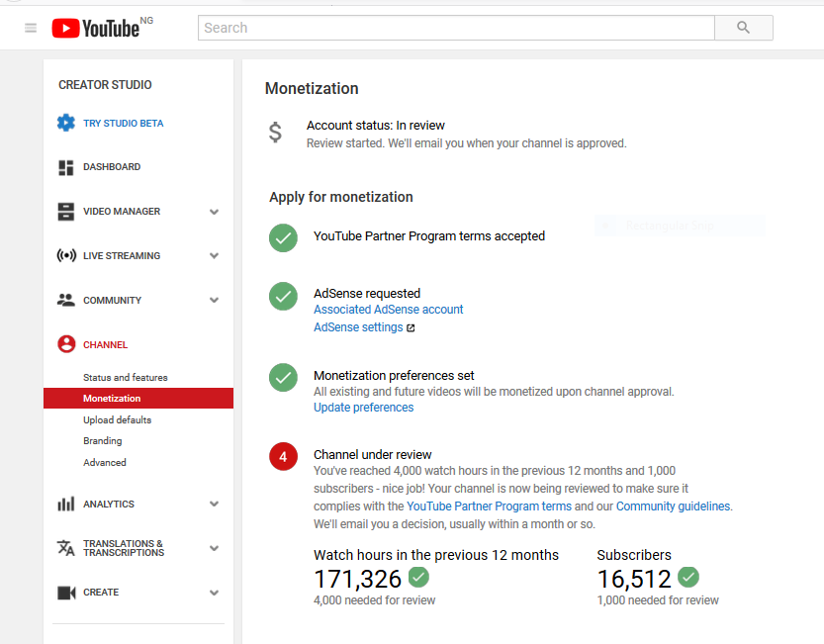The image size is (824, 644).
Task: Open the AdSense settings link
Action: 358,327
